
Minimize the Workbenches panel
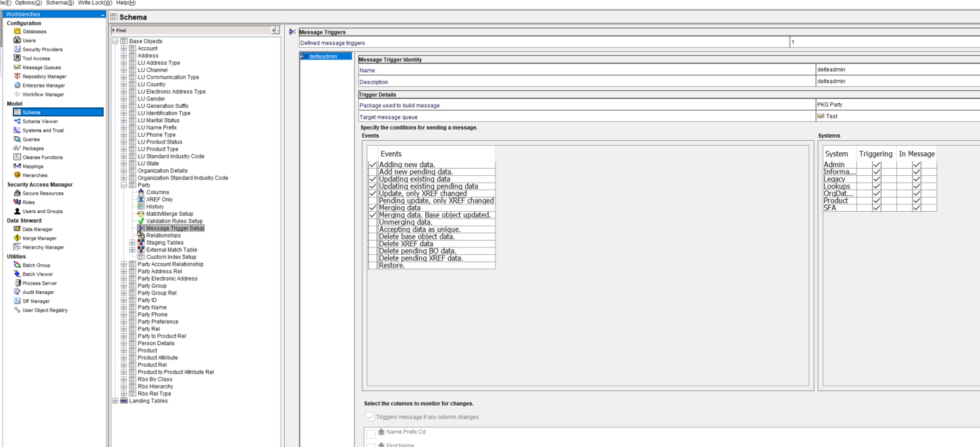coord(103,14)
